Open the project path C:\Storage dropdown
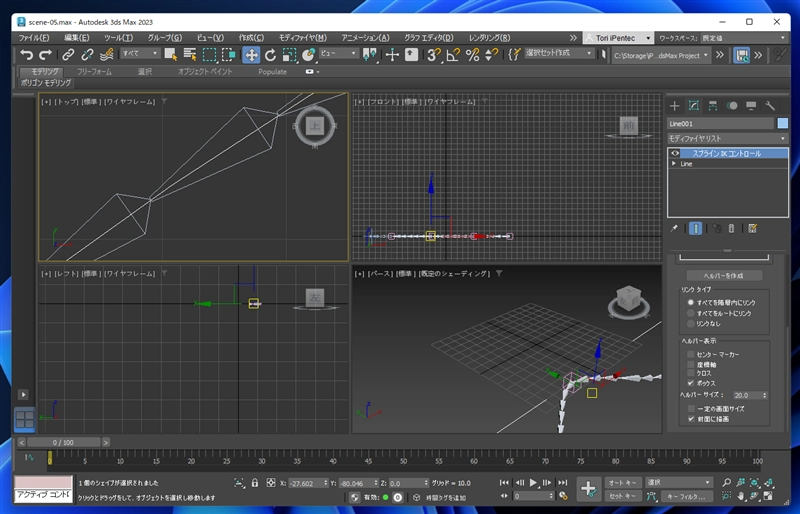The width and height of the screenshot is (800, 514). tap(661, 55)
